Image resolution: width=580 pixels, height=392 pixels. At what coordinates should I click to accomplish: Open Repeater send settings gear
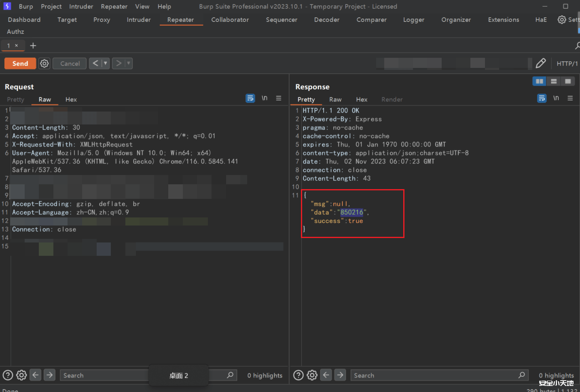point(44,63)
